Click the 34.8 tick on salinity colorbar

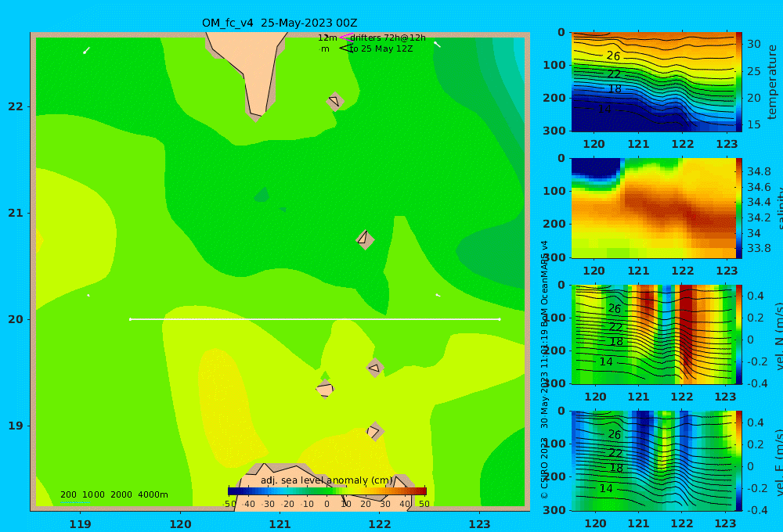[x=759, y=171]
